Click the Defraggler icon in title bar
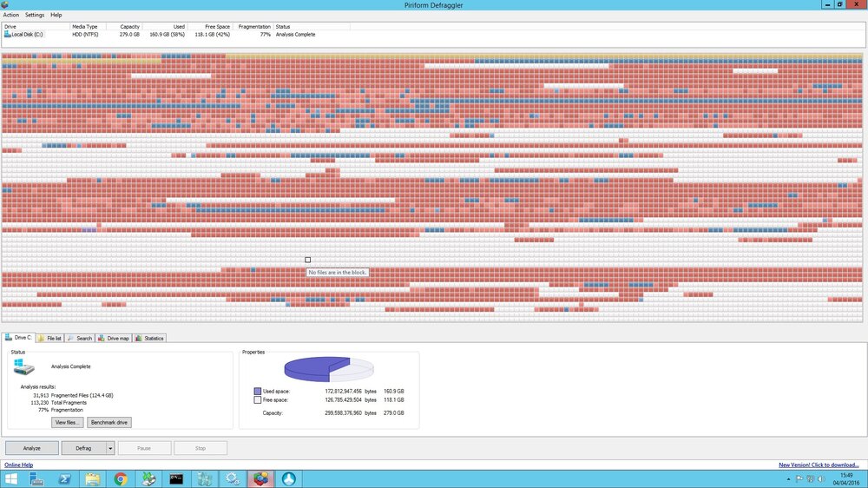 coord(4,4)
